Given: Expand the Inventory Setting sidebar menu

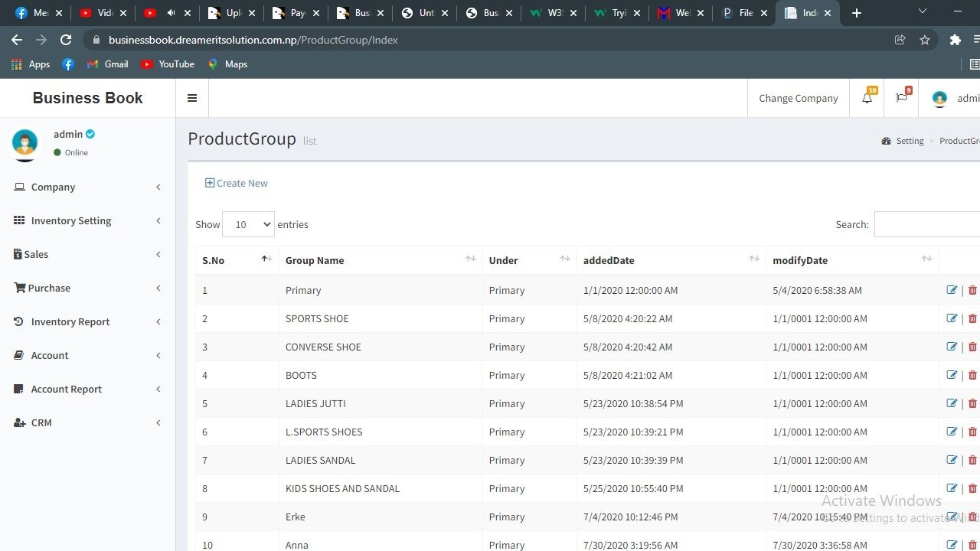Looking at the screenshot, I should tap(71, 220).
